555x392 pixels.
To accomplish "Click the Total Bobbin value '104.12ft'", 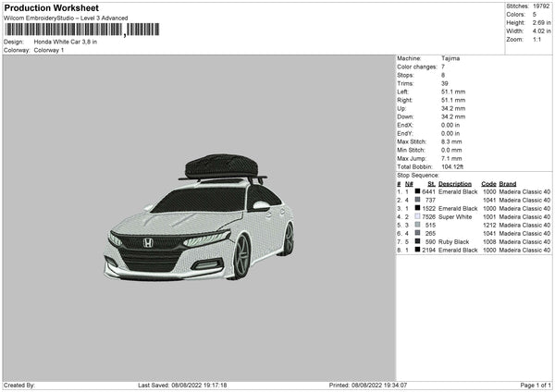I will click(452, 166).
